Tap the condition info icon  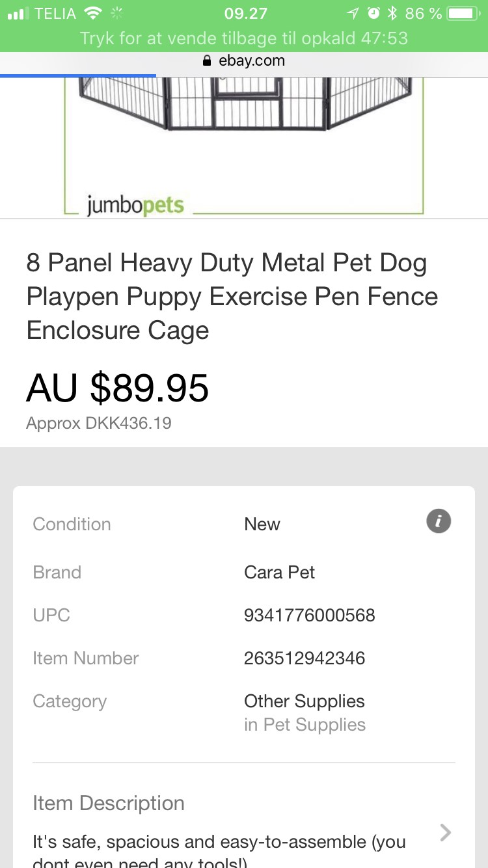pos(439,521)
